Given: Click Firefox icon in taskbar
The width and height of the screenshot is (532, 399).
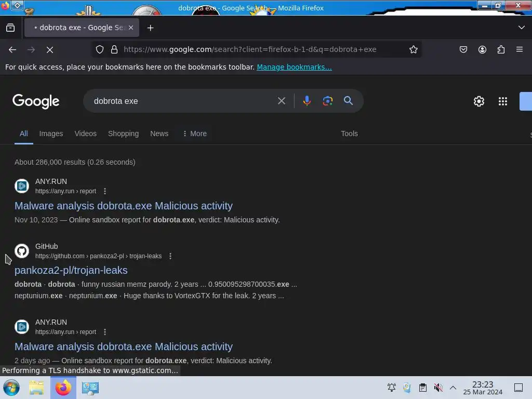Looking at the screenshot, I should pos(63,388).
